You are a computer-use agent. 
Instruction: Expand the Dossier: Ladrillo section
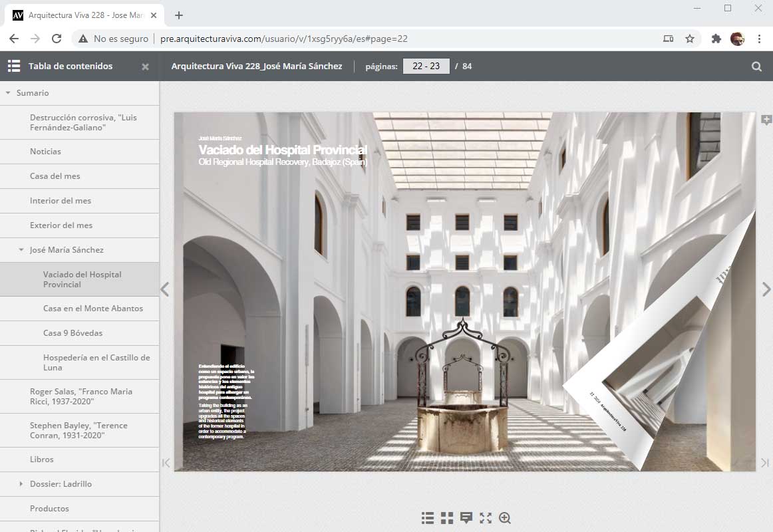tap(21, 484)
